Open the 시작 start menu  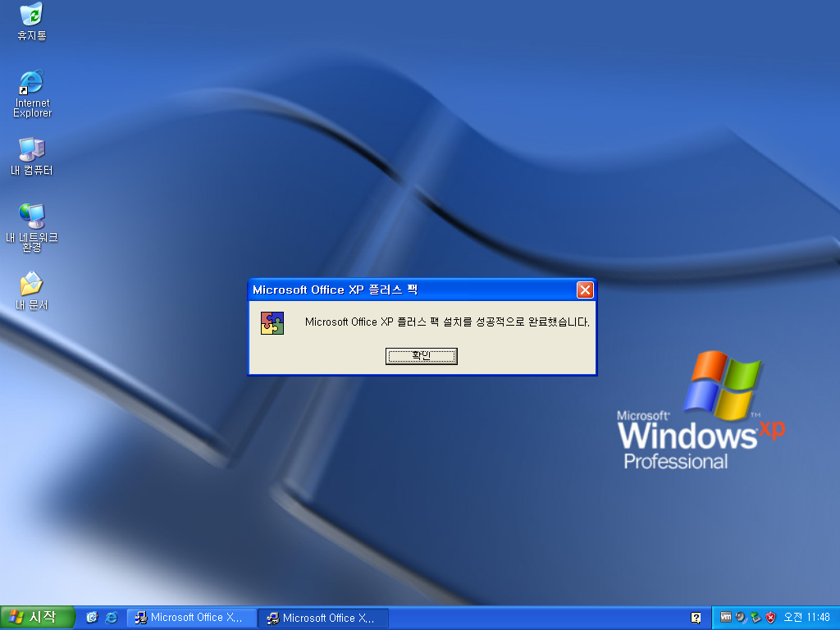36,617
